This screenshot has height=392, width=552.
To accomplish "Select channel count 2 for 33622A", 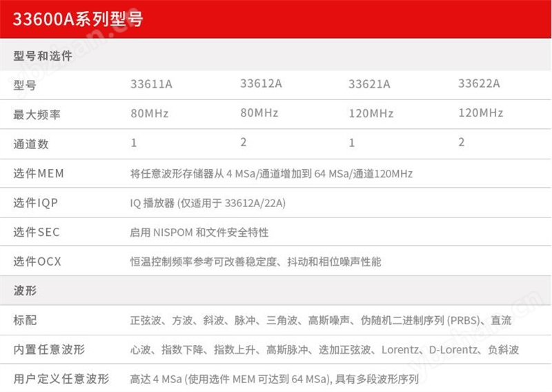I will pyautogui.click(x=461, y=142).
